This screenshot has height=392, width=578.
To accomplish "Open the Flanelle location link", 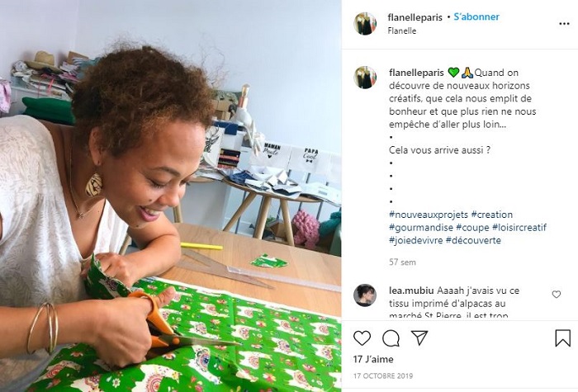I will (402, 31).
